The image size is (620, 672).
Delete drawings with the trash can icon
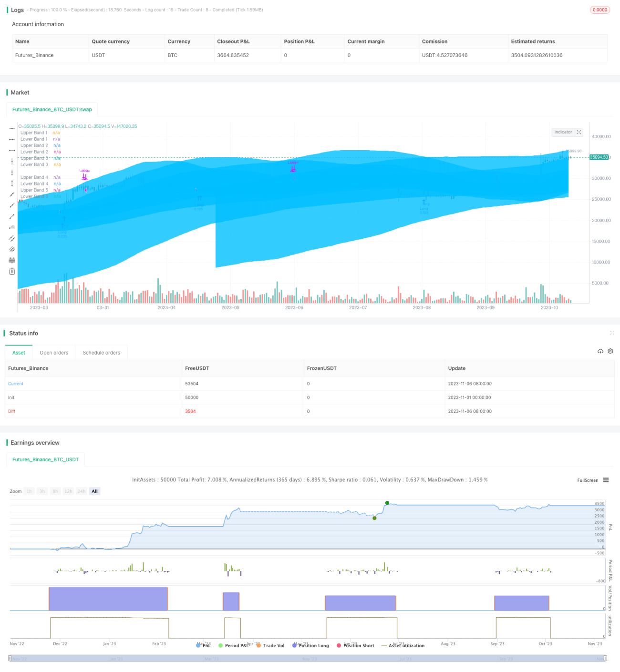[x=12, y=271]
